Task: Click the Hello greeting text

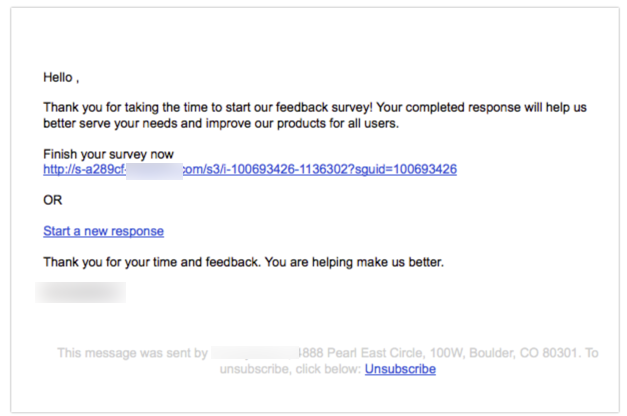Action: pos(61,77)
